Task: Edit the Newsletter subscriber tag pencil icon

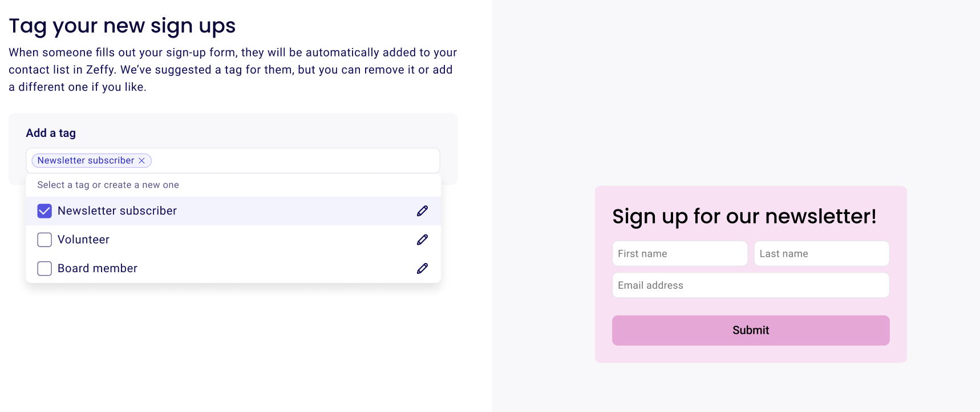Action: [422, 211]
